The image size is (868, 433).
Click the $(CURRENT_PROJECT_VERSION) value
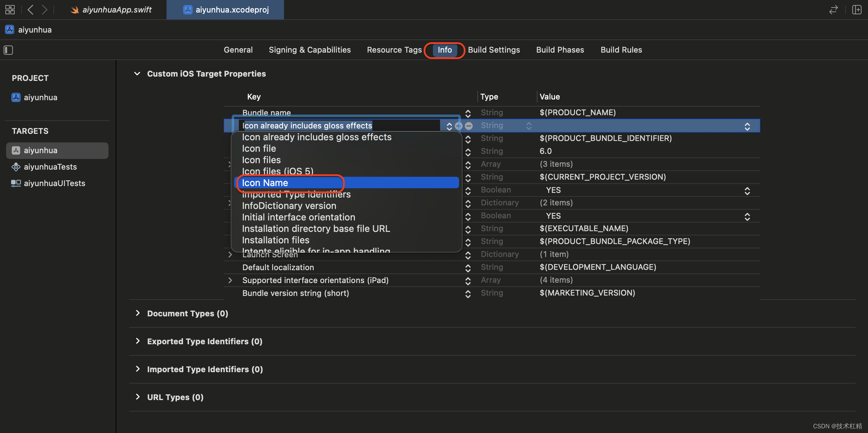(603, 177)
